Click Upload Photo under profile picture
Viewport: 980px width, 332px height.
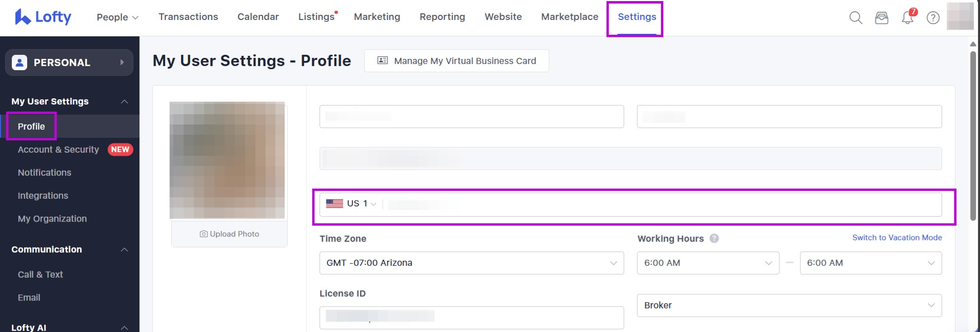pyautogui.click(x=229, y=234)
